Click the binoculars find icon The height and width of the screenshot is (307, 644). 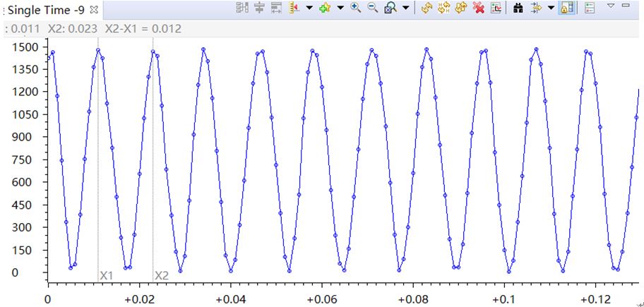click(x=518, y=7)
